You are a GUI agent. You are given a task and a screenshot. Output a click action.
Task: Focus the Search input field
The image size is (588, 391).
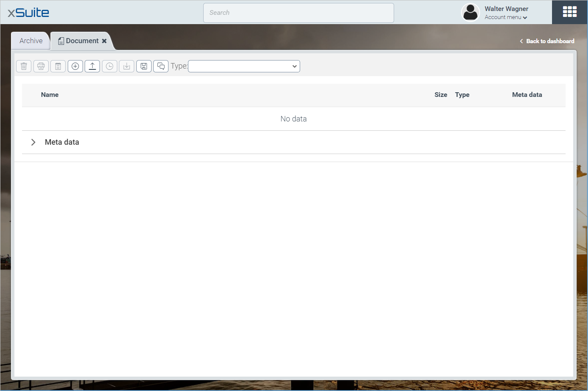click(x=298, y=13)
